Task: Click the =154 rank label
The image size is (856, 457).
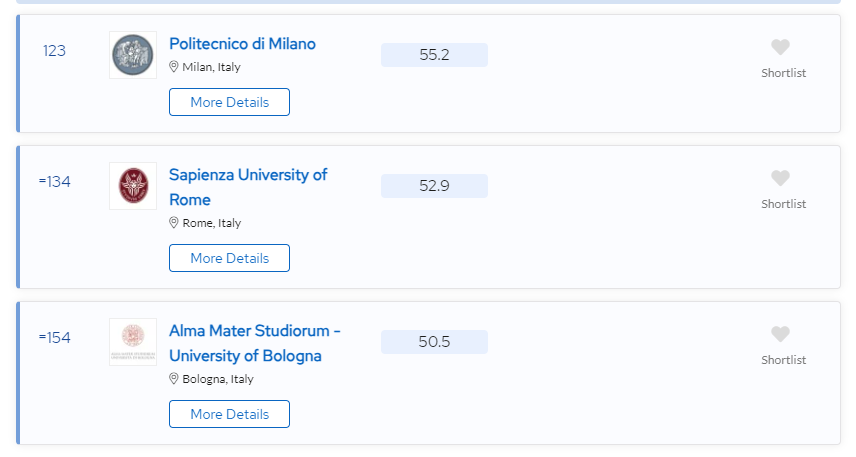Action: click(x=55, y=338)
